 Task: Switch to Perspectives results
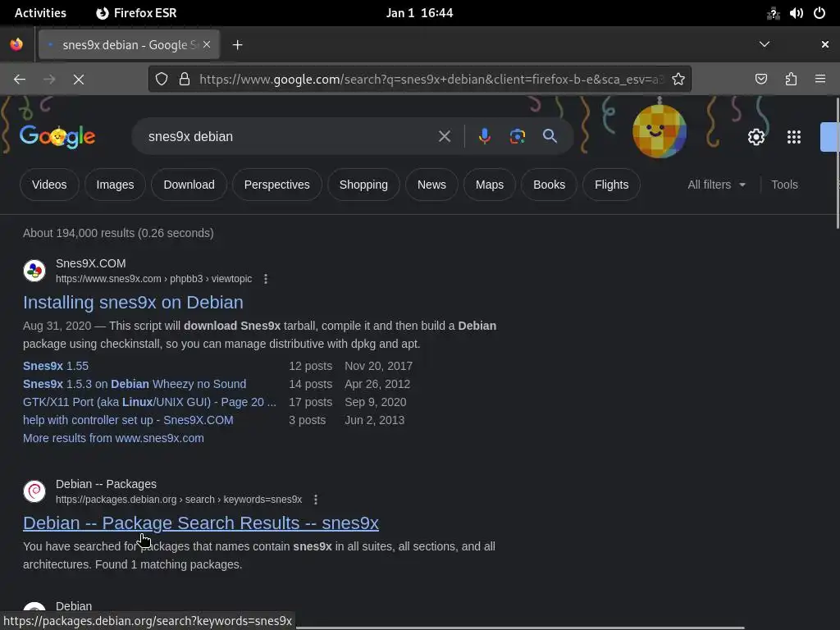tap(277, 185)
